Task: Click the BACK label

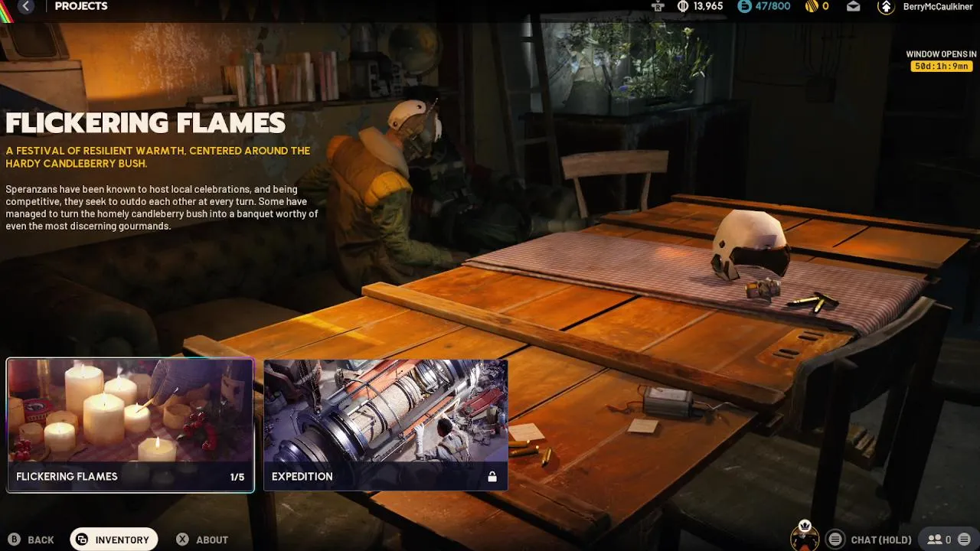Action: (41, 540)
